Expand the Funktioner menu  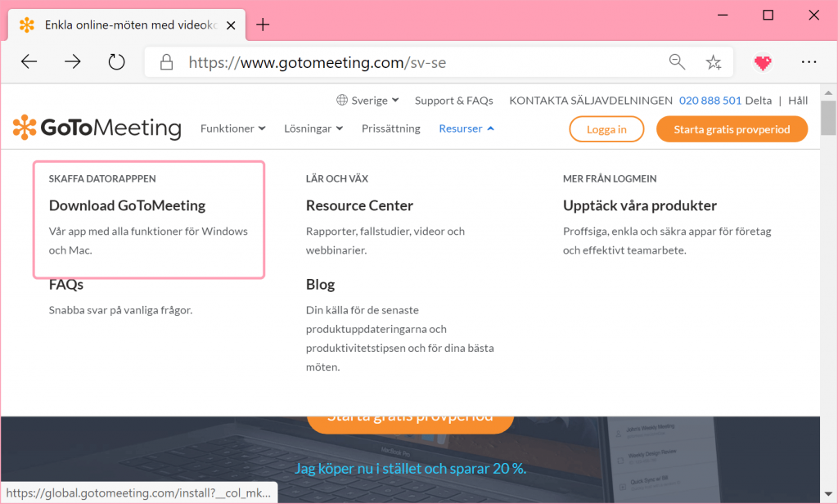click(232, 128)
